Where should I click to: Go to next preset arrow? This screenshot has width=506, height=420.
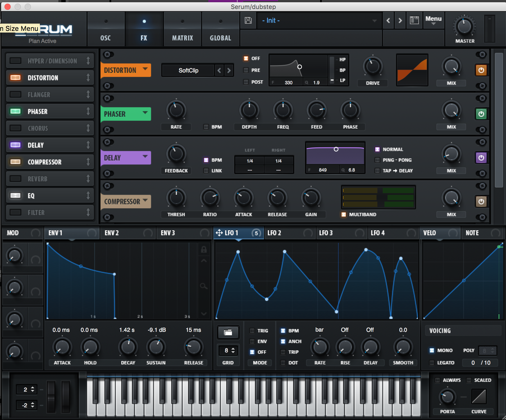pyautogui.click(x=400, y=20)
